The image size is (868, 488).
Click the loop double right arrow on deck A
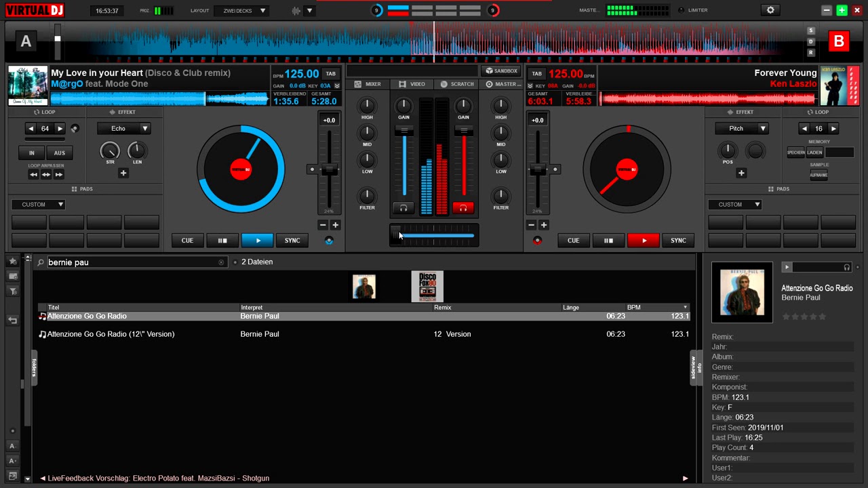tap(60, 128)
